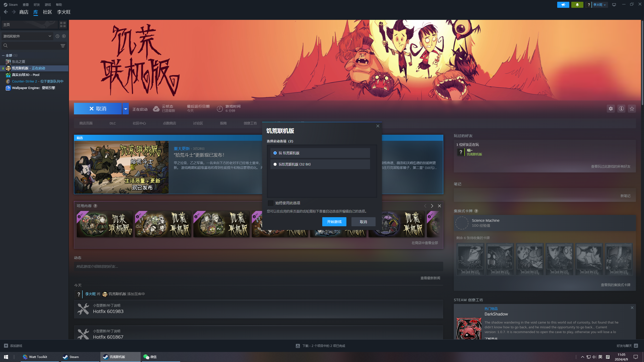
Task: Dismiss the available content section
Action: click(439, 206)
